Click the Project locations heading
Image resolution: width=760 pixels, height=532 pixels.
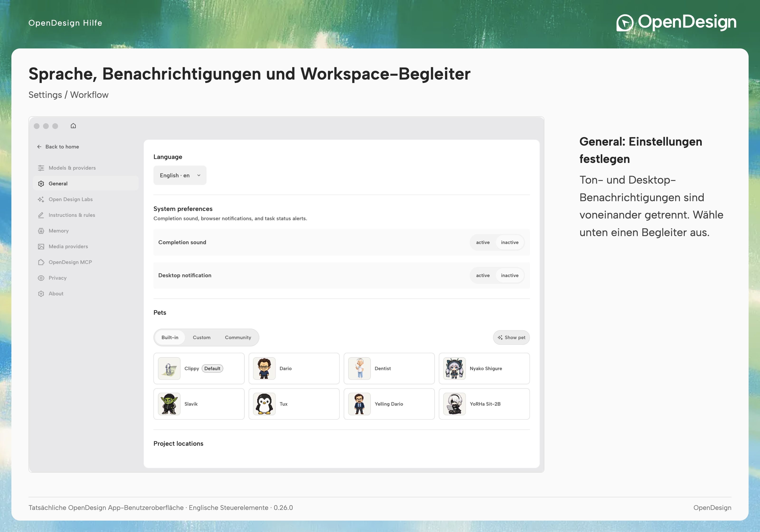(x=178, y=444)
